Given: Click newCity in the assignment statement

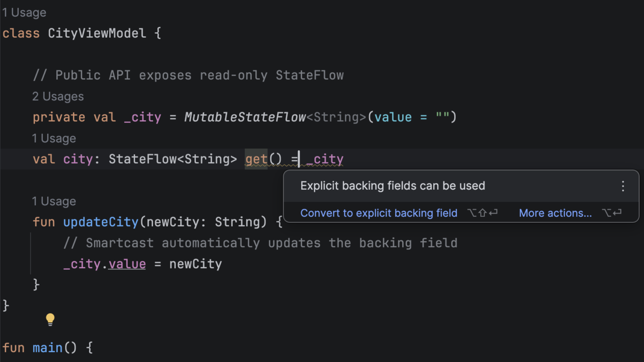Looking at the screenshot, I should (196, 264).
